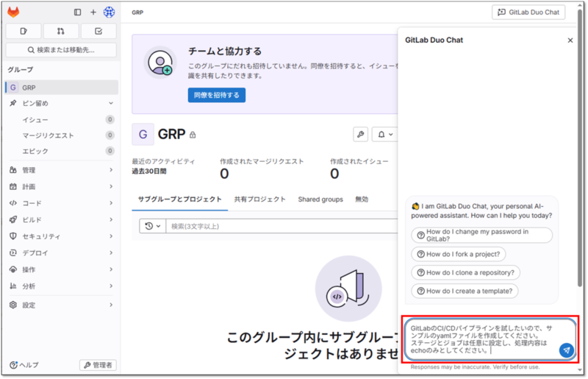Click the 操作 cloud-gear icon
588x379 pixels.
coord(13,269)
